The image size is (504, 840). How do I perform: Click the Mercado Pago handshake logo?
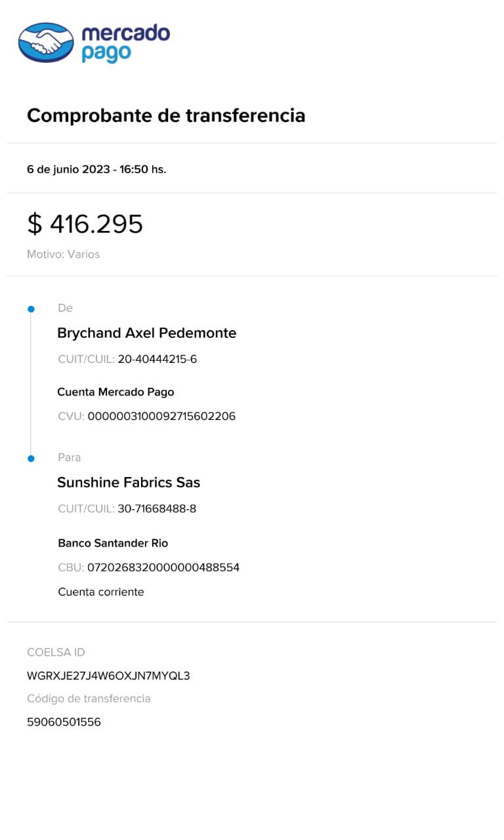click(x=46, y=43)
